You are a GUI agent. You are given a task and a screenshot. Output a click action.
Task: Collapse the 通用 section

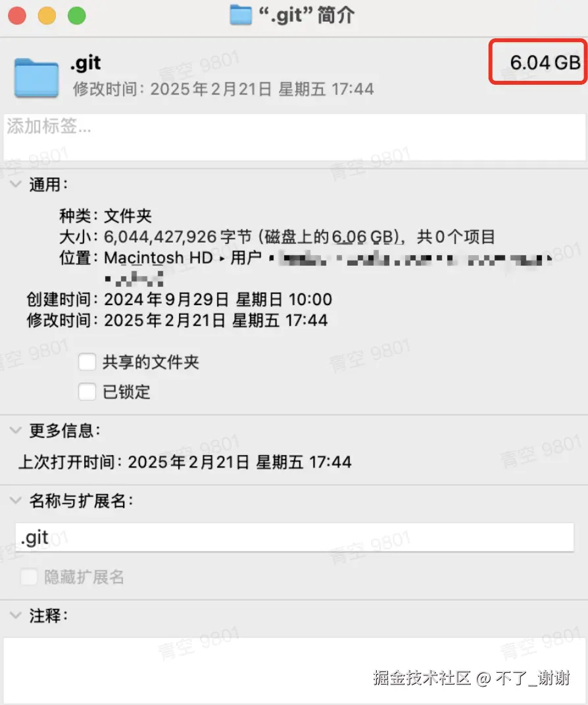pos(16,184)
